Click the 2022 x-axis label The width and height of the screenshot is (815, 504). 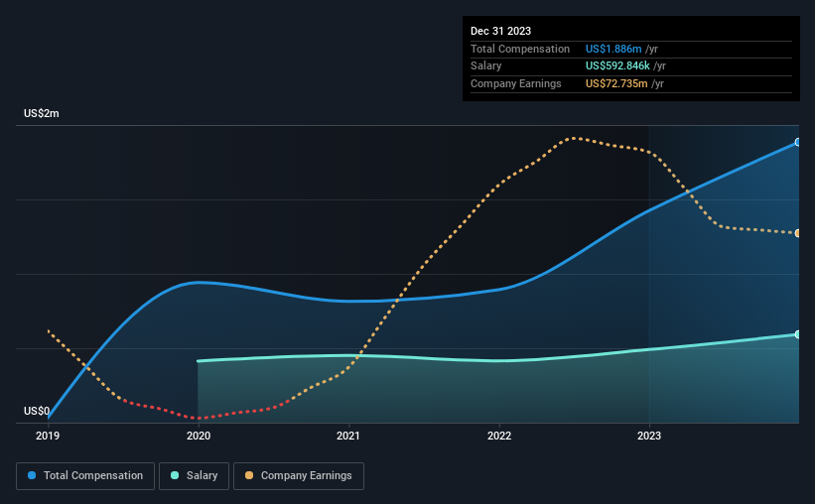tap(499, 436)
